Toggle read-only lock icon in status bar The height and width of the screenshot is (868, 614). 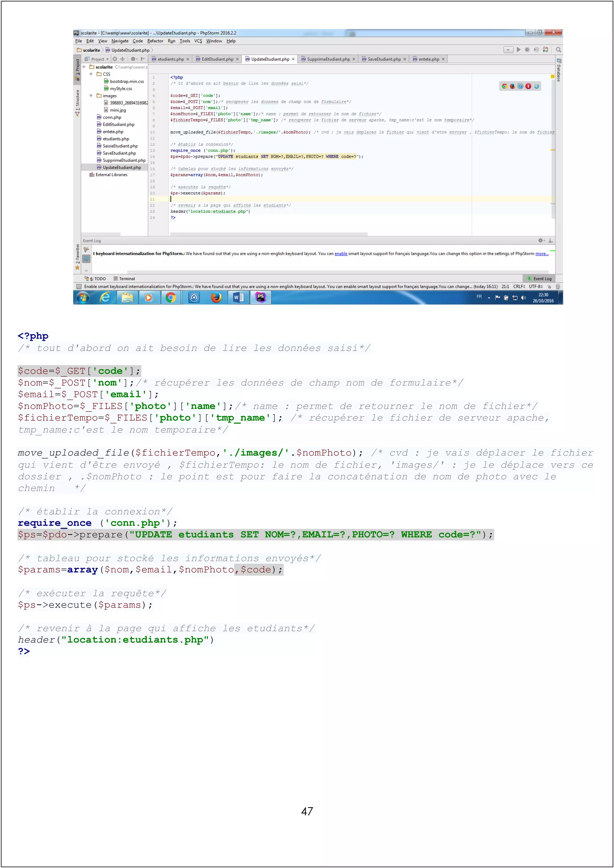[549, 287]
